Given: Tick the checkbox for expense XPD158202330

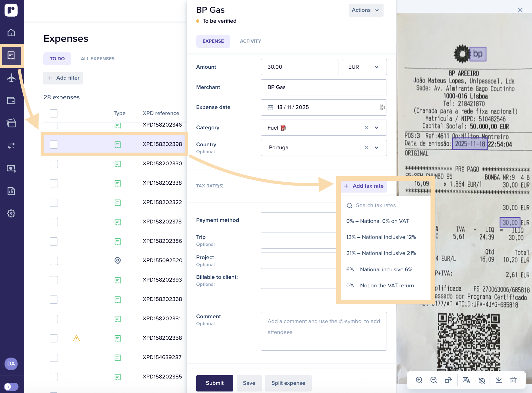Looking at the screenshot, I should 54,164.
